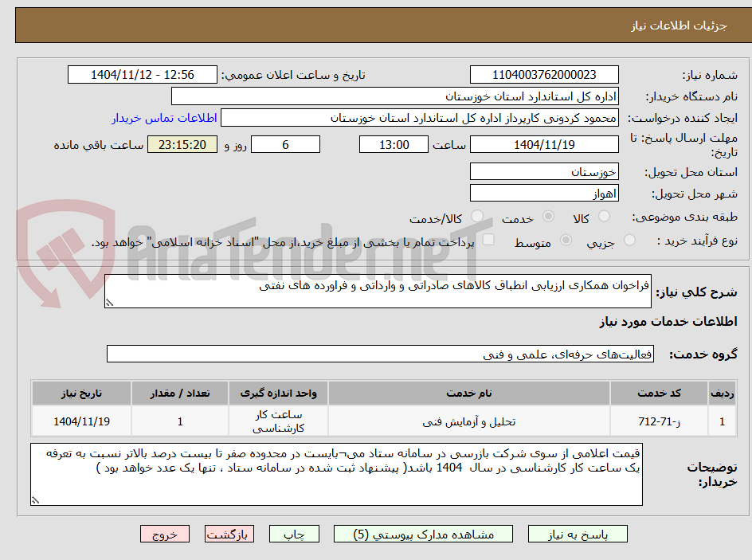Viewport: 752px width, 560px height.
Task: Click service code cell ز-71-712
Action: [659, 421]
